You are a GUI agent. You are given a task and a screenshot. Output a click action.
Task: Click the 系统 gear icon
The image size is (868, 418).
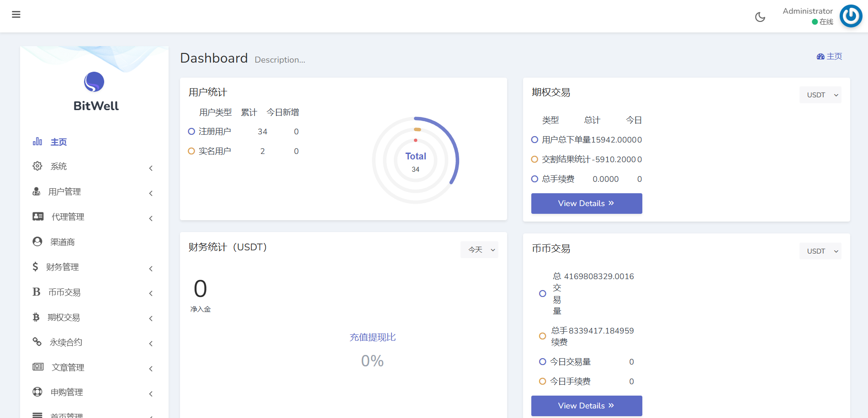coord(37,166)
